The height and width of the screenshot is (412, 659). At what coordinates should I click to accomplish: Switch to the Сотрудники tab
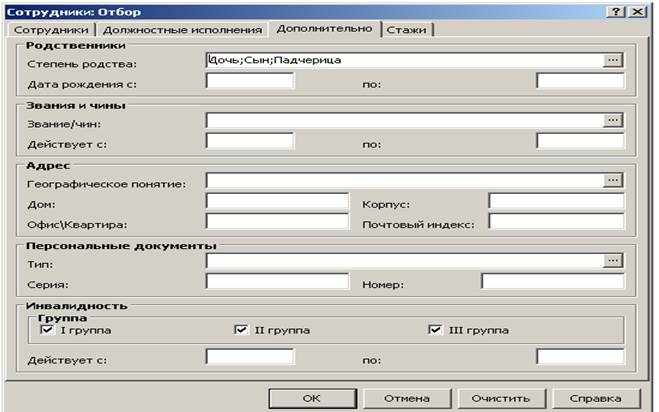point(51,30)
